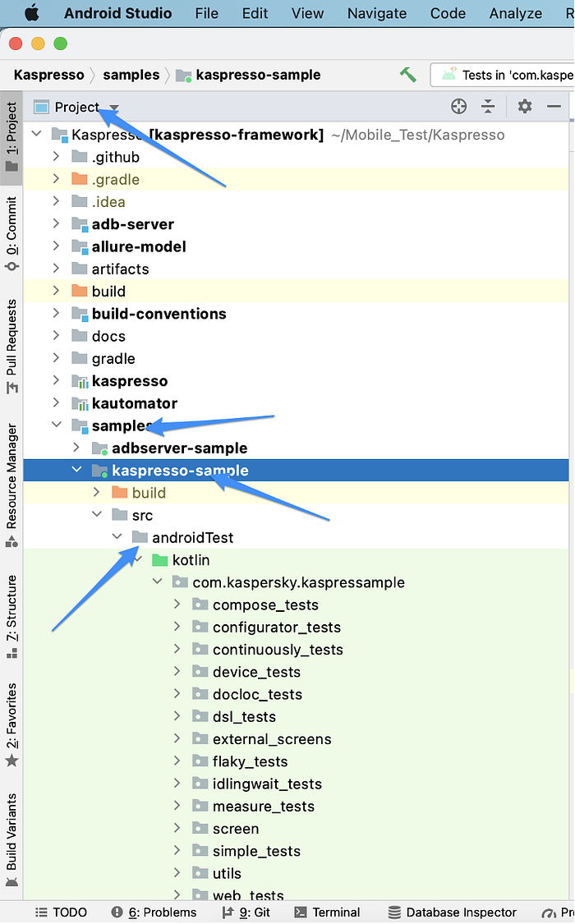Screen dimensions: 575x924
Task: Click the green hammer Make Project icon
Action: coord(407,75)
